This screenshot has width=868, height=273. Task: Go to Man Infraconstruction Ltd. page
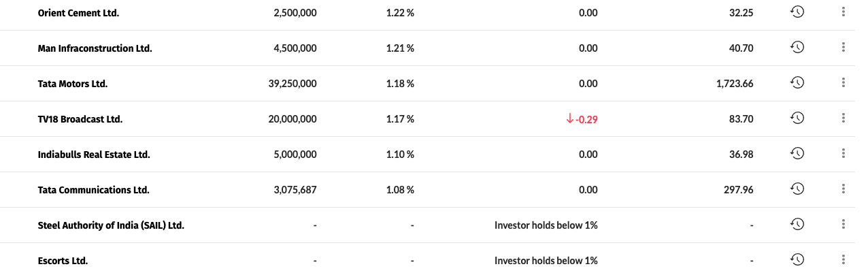(x=95, y=48)
